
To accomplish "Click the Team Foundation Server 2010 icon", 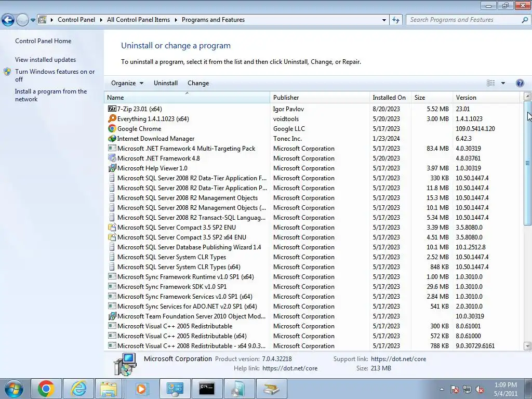I will tap(112, 316).
